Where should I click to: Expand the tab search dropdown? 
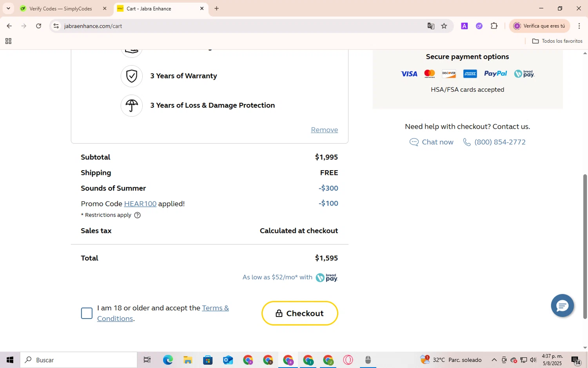click(x=8, y=9)
